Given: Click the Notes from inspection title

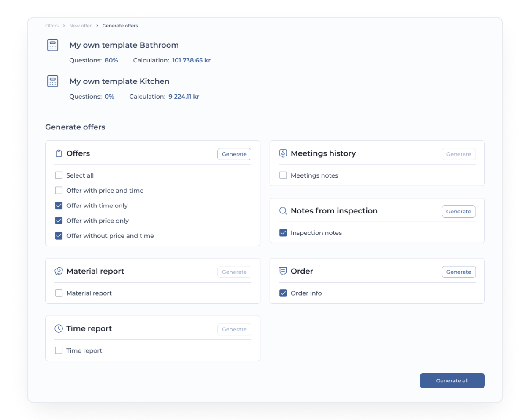Looking at the screenshot, I should click(334, 211).
